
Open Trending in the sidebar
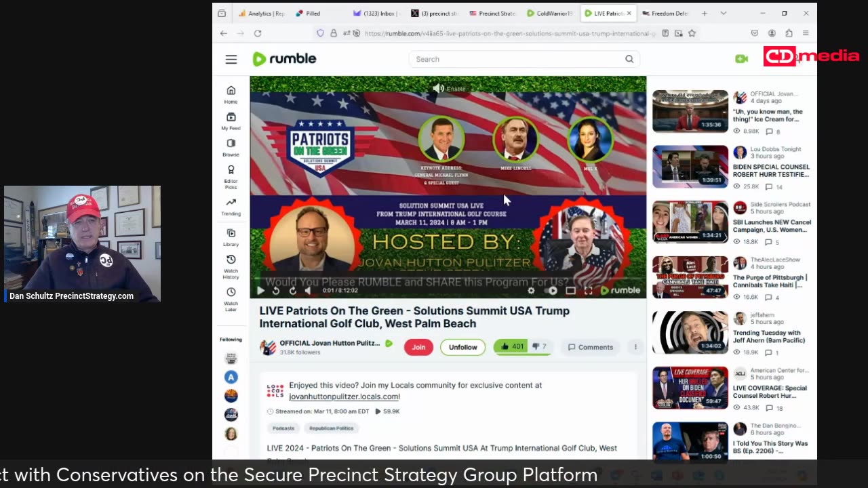pyautogui.click(x=231, y=207)
